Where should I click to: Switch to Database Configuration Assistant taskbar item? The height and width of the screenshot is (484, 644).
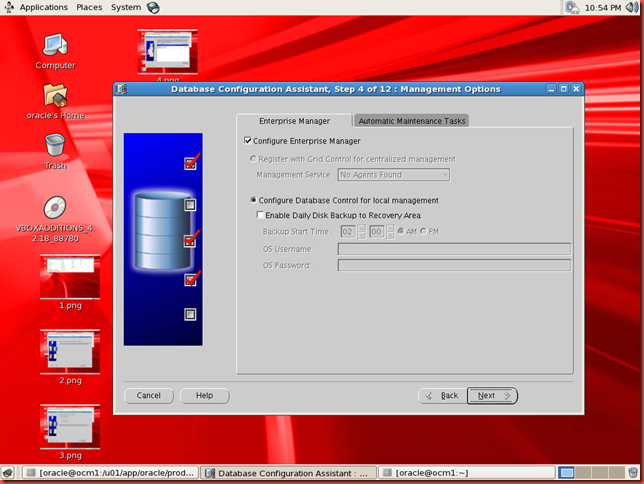[289, 473]
